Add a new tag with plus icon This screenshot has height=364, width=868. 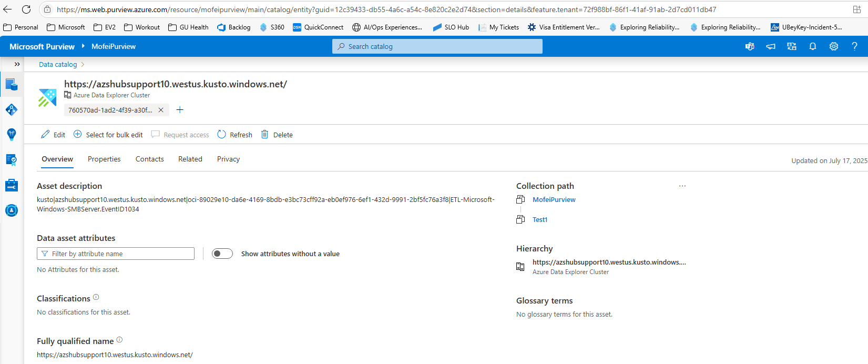coord(180,109)
